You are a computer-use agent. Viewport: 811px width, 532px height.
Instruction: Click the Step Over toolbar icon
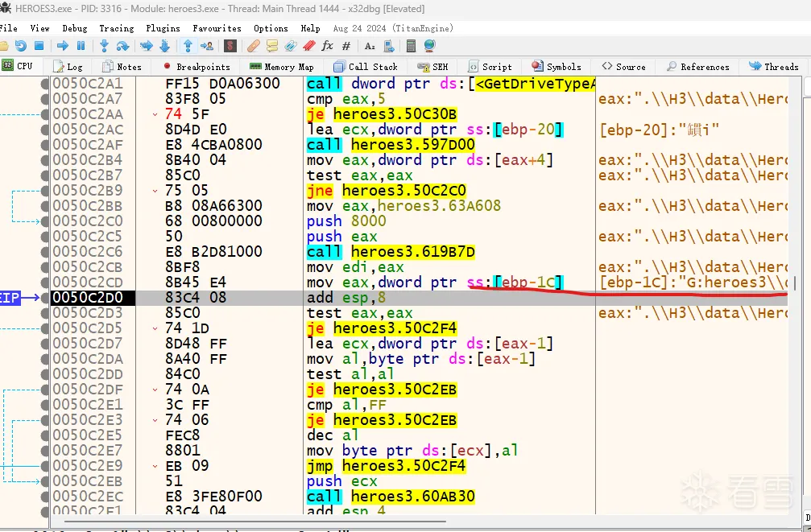click(x=124, y=46)
